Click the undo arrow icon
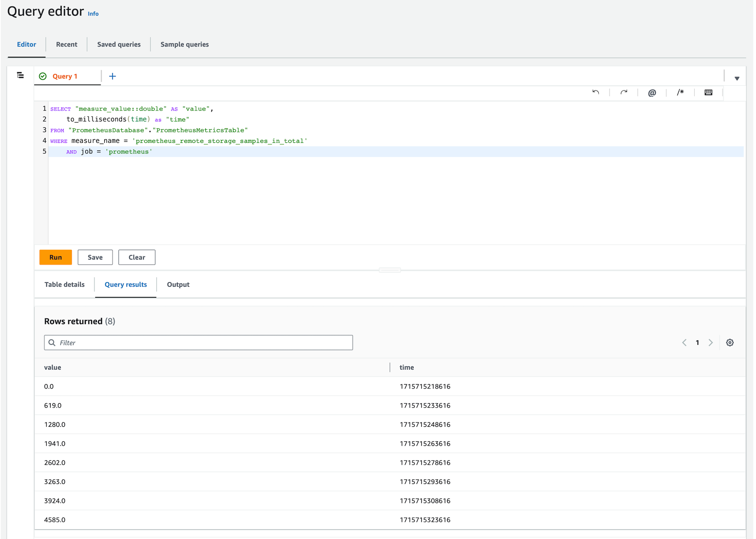Screen dimensions: 756x539 [x=596, y=92]
